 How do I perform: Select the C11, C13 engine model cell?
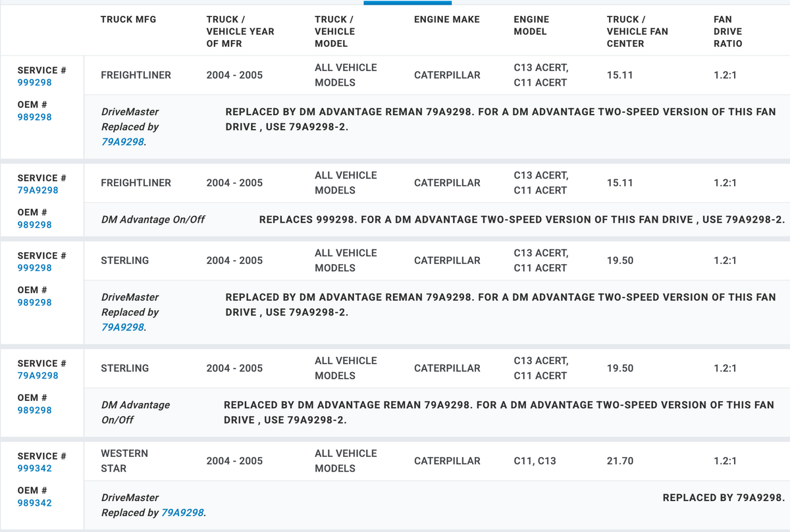coord(535,461)
